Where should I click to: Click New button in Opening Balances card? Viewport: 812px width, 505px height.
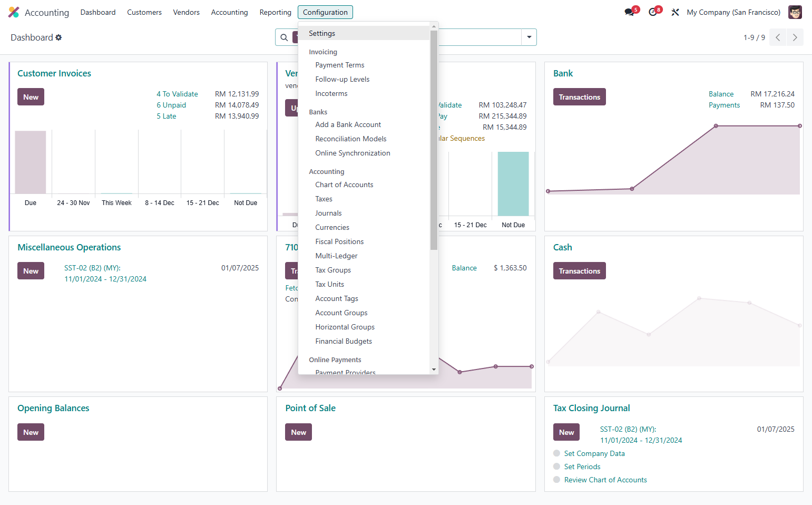[x=31, y=432]
